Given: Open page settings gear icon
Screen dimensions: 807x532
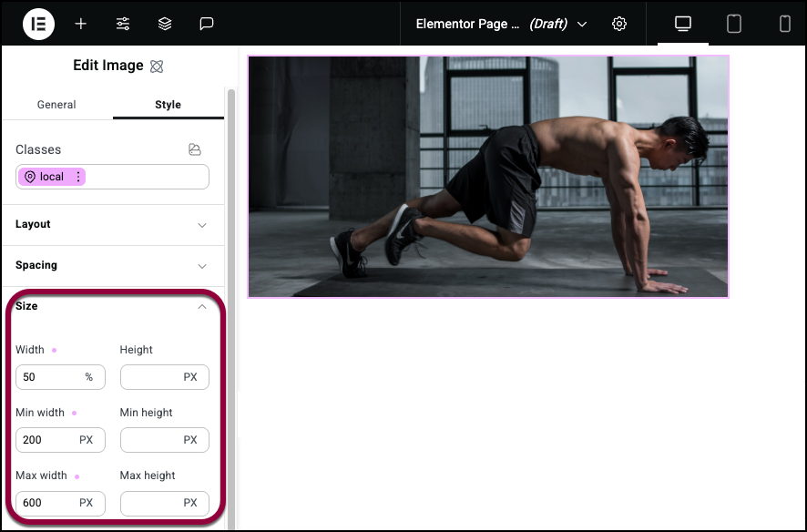Looking at the screenshot, I should 619,24.
